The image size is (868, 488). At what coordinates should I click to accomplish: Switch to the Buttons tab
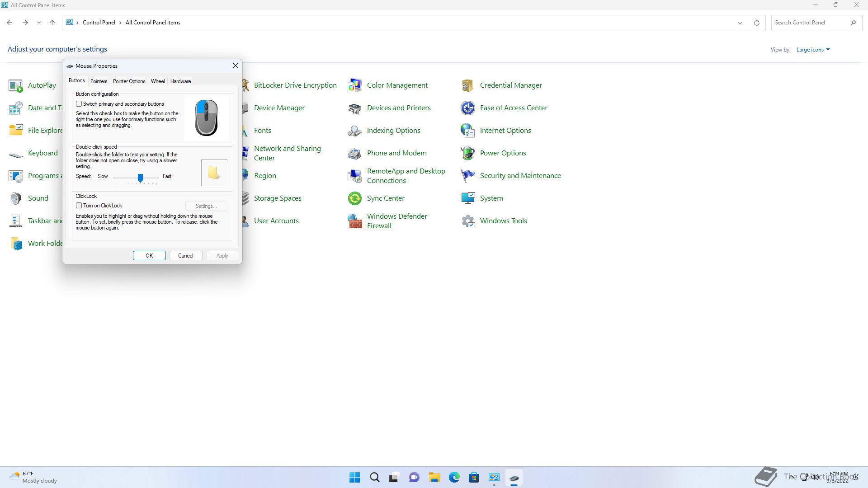pos(77,80)
